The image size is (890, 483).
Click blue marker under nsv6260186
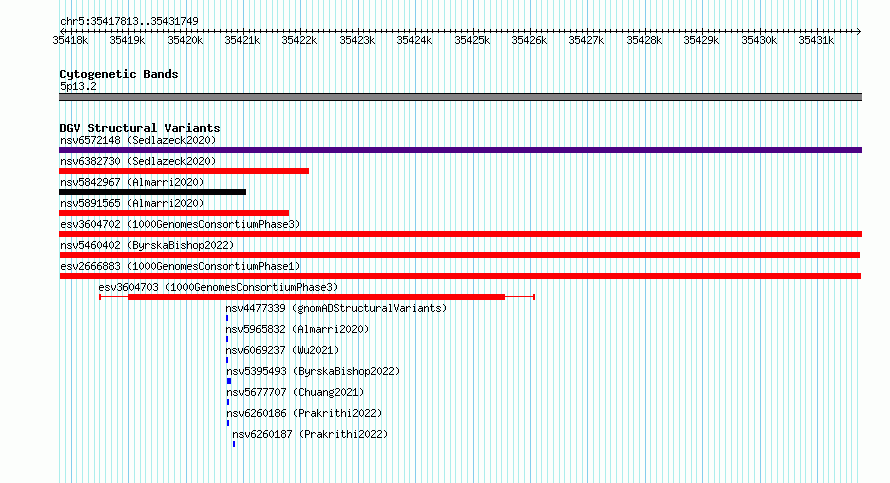point(228,423)
